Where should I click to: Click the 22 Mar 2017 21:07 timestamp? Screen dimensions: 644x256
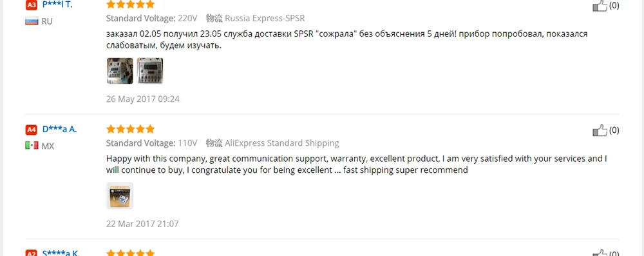pos(142,224)
